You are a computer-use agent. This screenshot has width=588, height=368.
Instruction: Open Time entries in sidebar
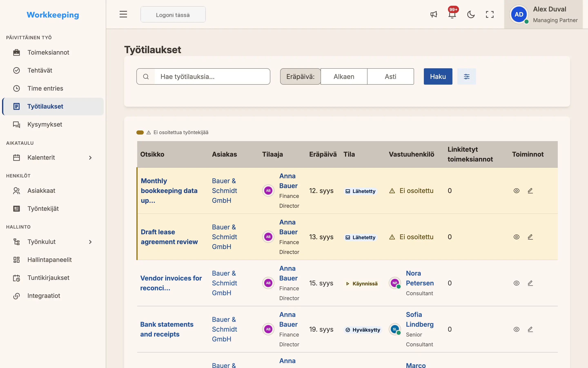(x=53, y=88)
